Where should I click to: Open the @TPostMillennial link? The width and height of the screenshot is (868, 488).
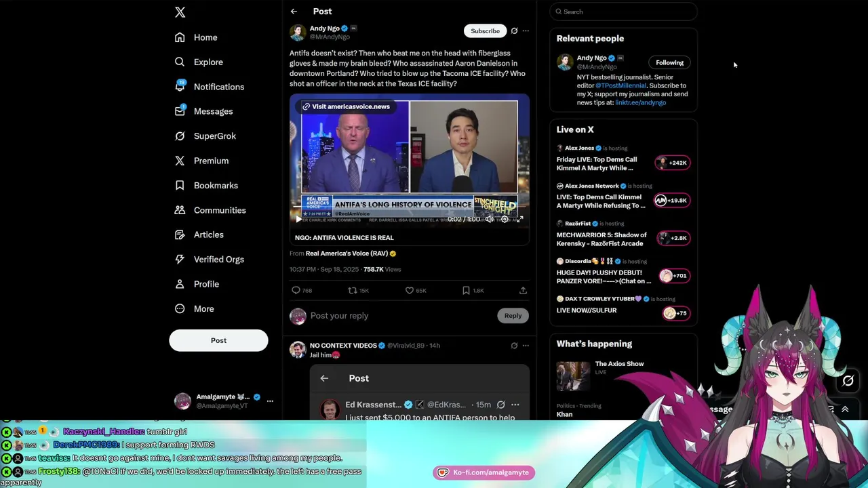click(x=621, y=85)
